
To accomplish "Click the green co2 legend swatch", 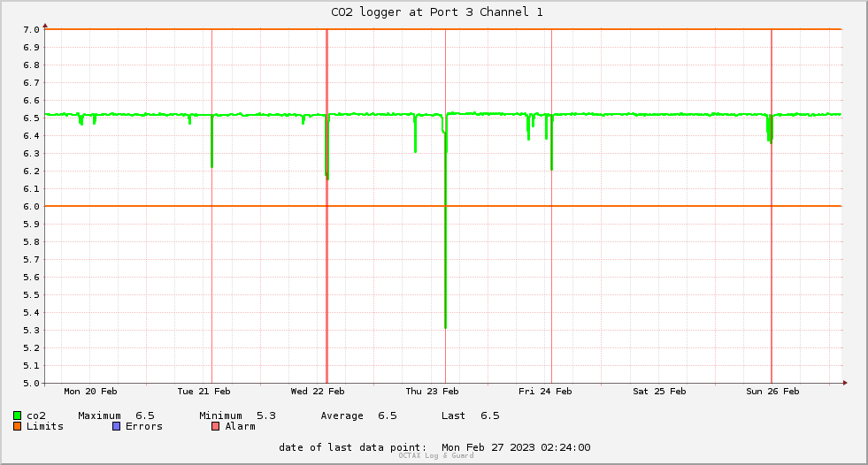I will 17,415.
